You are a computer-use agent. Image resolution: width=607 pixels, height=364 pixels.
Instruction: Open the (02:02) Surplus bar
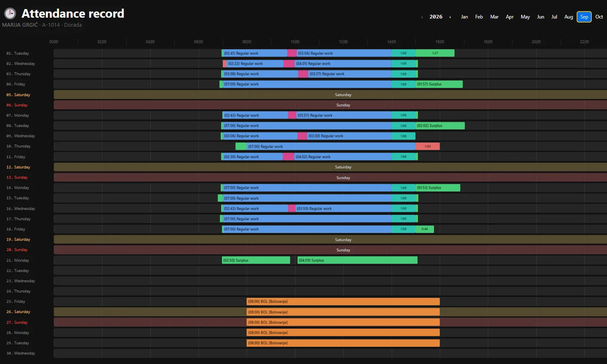pyautogui.click(x=440, y=126)
